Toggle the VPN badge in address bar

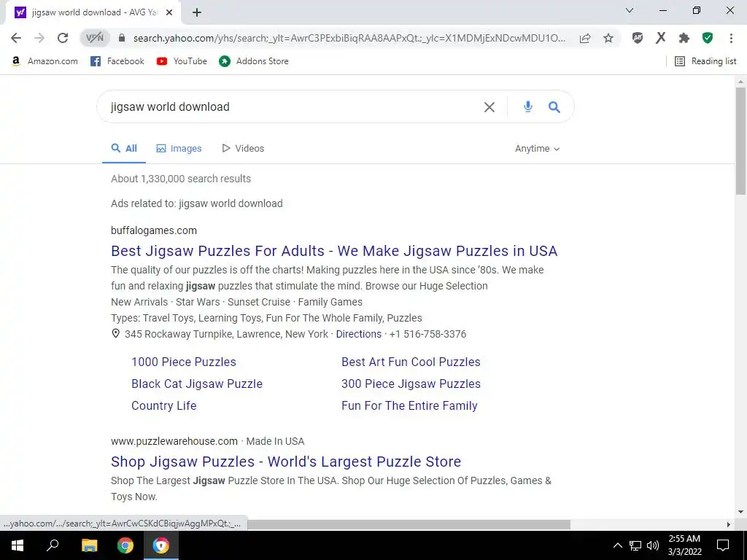[95, 38]
